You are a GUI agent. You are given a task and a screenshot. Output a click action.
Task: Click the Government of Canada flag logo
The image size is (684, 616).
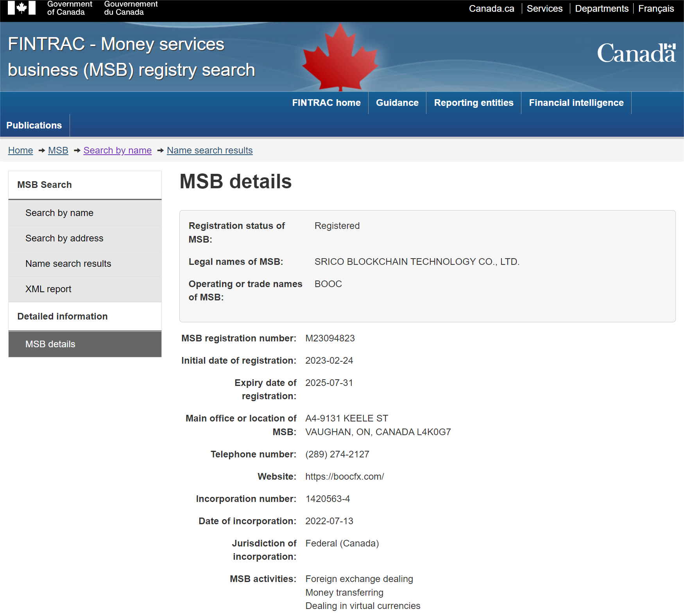21,8
